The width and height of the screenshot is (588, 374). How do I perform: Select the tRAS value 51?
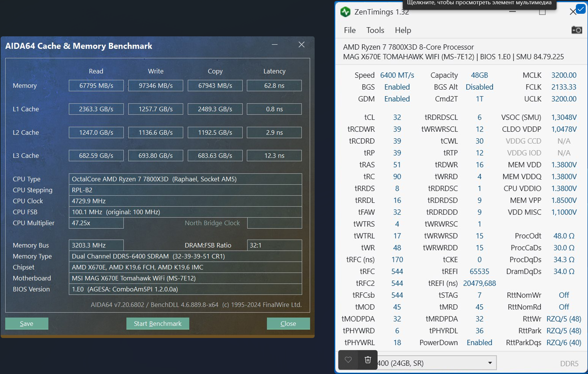pos(397,165)
